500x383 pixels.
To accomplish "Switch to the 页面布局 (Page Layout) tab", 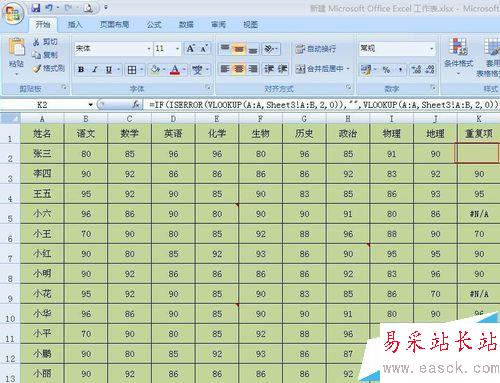I will 114,24.
